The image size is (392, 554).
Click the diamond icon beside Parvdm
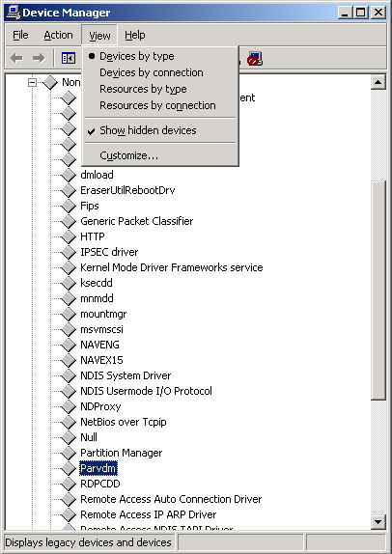[x=69, y=468]
